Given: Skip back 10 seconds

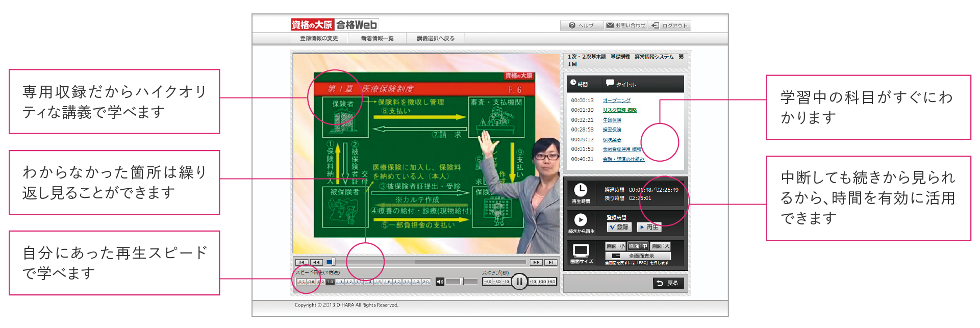Looking at the screenshot, I should 506,282.
